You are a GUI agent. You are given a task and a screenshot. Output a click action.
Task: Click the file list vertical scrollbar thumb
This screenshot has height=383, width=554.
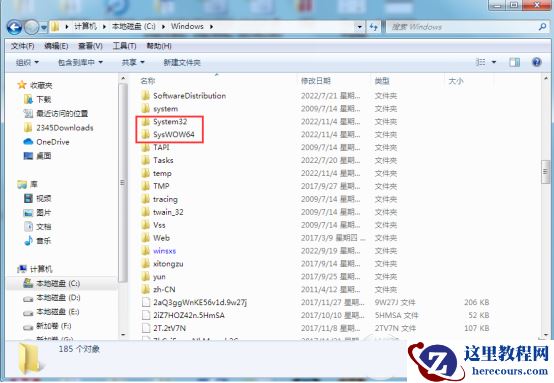545,172
